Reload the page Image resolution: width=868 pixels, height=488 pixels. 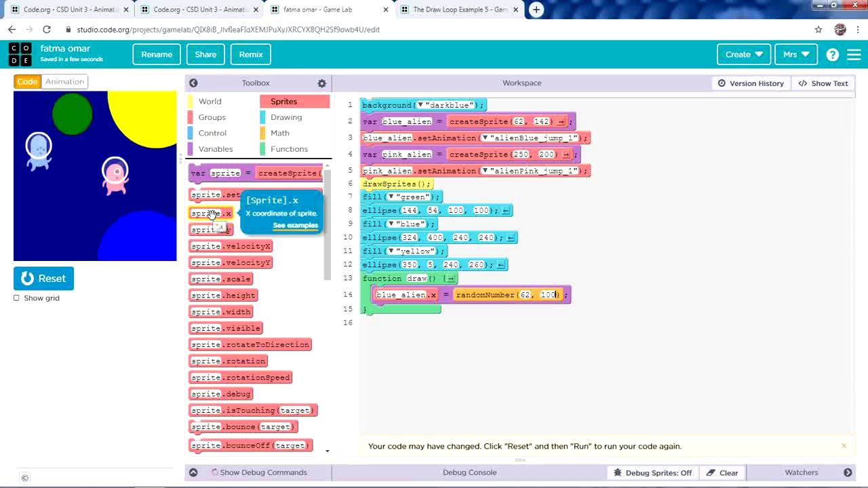46,29
